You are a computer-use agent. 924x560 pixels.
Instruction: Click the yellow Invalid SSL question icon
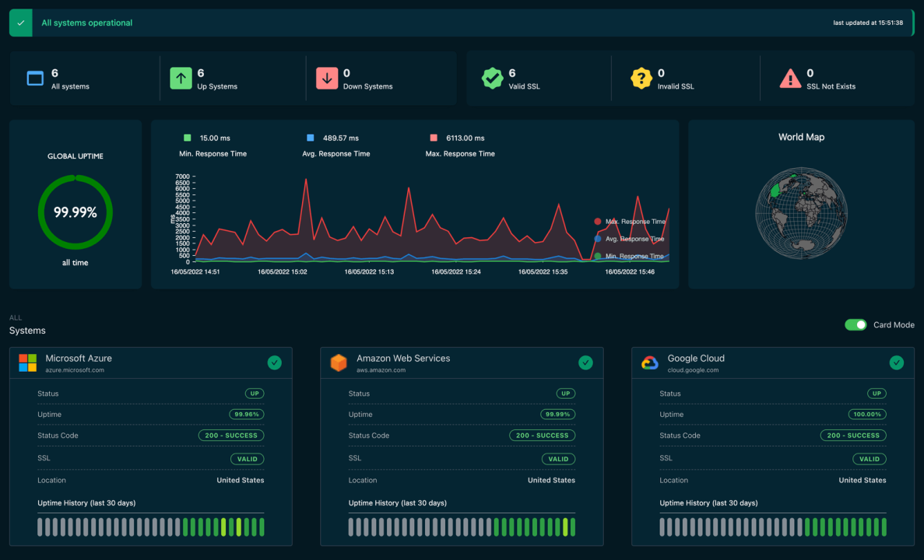(641, 79)
